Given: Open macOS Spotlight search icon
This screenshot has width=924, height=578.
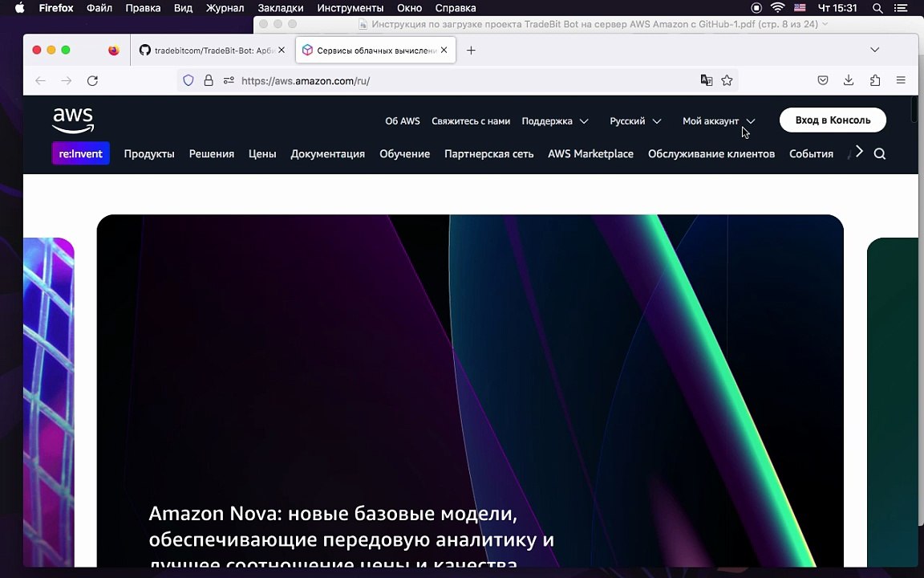Looking at the screenshot, I should tap(877, 8).
